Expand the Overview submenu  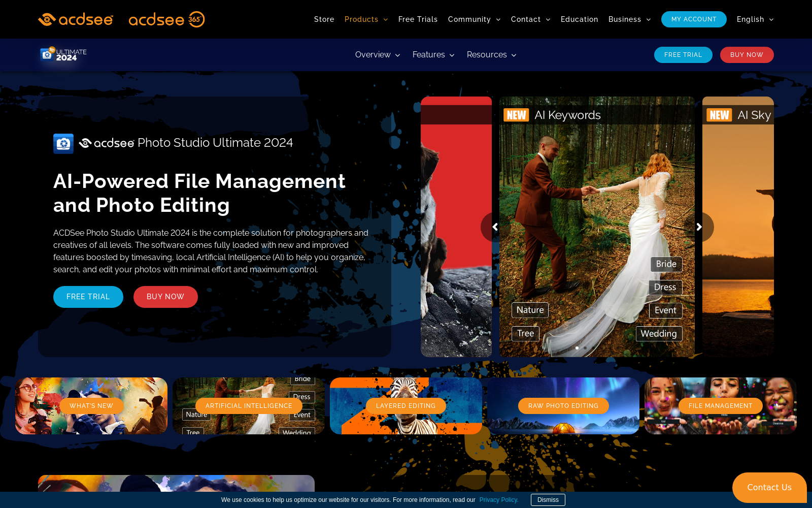point(378,55)
